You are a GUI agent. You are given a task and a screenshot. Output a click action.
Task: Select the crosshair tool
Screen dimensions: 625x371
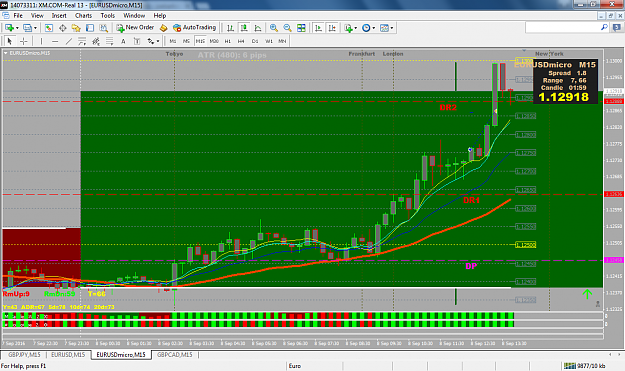point(24,41)
